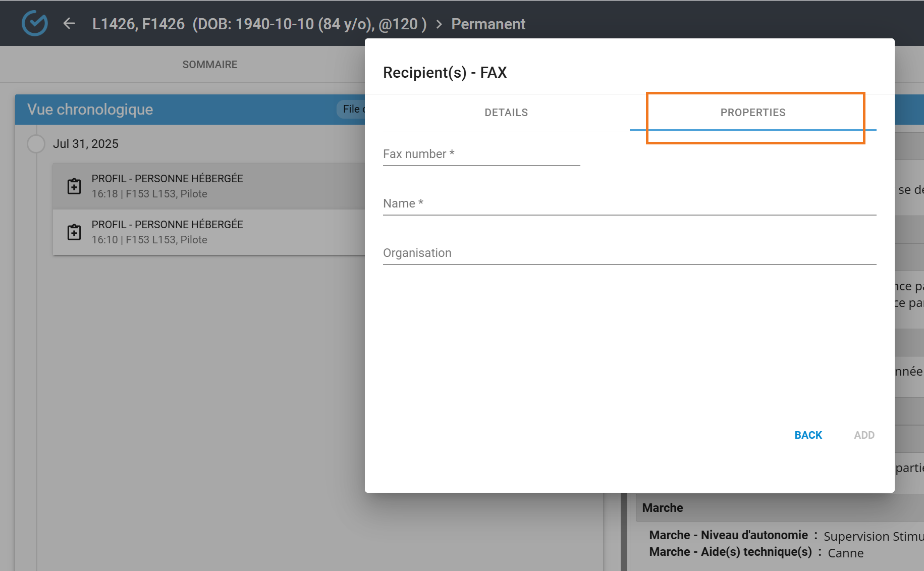Click the Organisation text field
This screenshot has width=924, height=571.
tap(629, 253)
